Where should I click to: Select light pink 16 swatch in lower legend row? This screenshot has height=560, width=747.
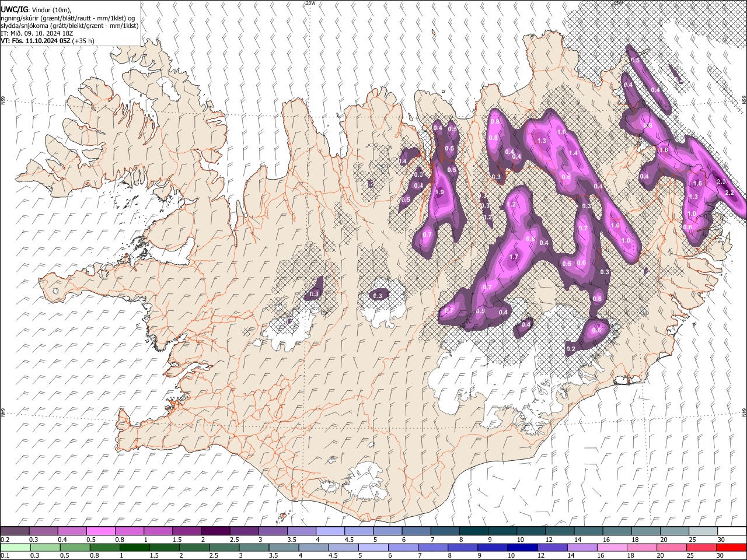[x=611, y=547]
